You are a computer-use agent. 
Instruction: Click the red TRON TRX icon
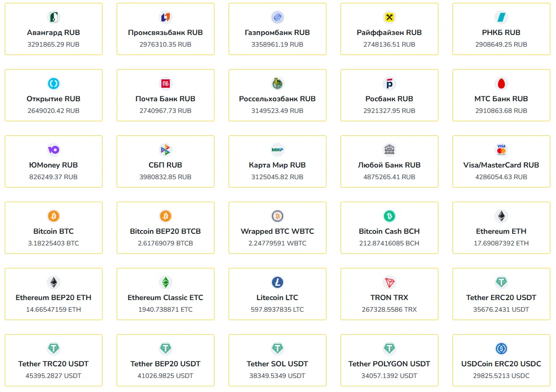tap(389, 282)
